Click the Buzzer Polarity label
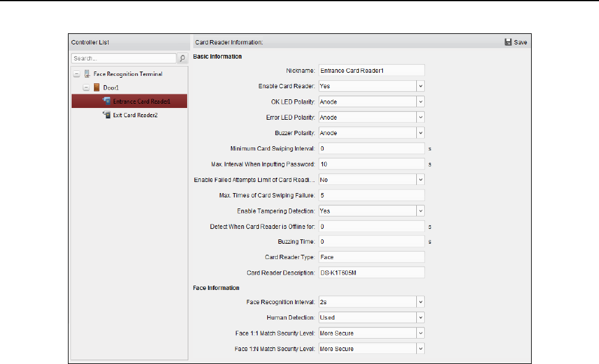This screenshot has height=364, width=599. pos(295,133)
